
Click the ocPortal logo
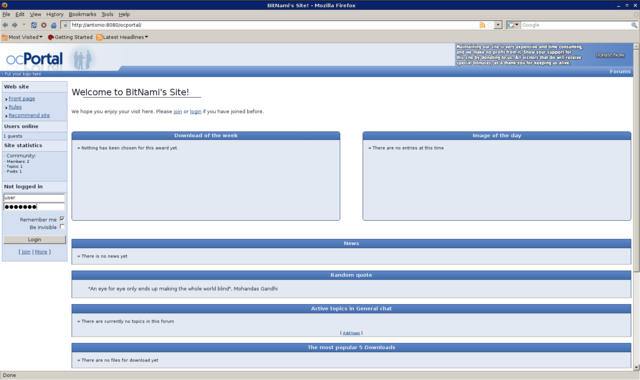tap(34, 59)
